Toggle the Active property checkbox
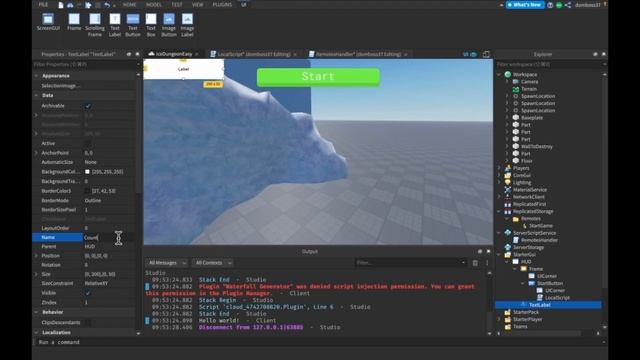 coord(88,143)
